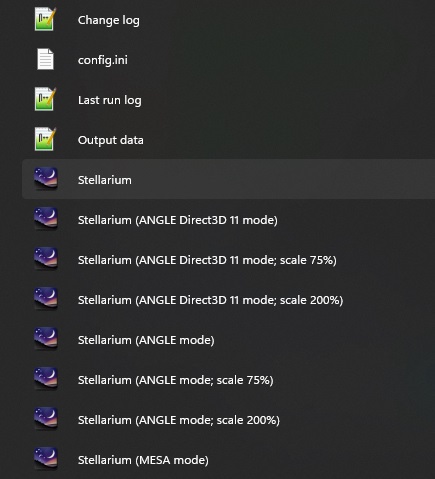Click icon for ANGLE Direct3D 11 scale 75%

[x=46, y=259]
